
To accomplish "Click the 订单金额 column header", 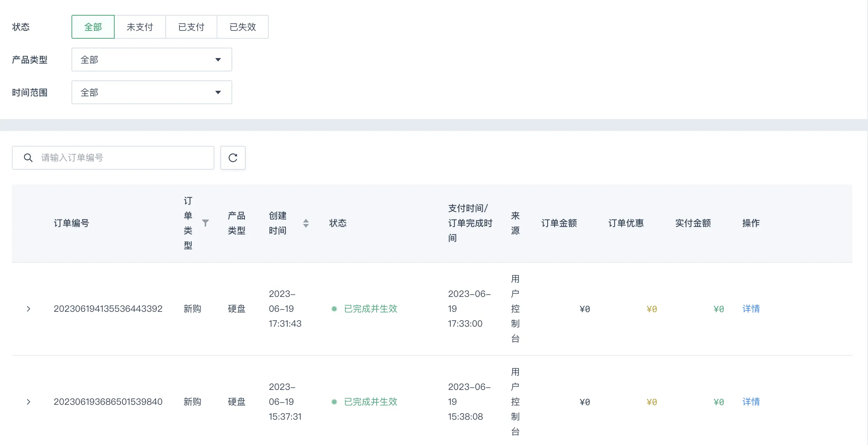I will point(559,223).
